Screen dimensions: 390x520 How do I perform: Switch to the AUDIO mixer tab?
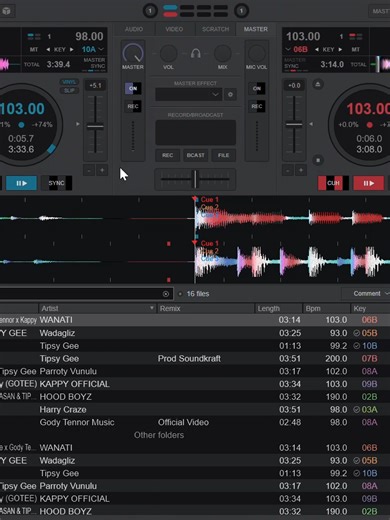pyautogui.click(x=134, y=29)
